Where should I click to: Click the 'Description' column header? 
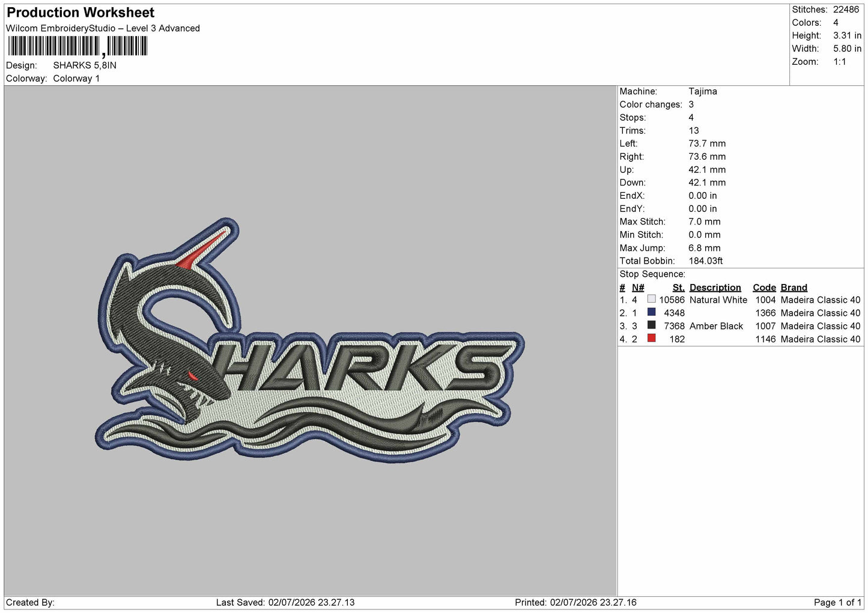pyautogui.click(x=715, y=288)
